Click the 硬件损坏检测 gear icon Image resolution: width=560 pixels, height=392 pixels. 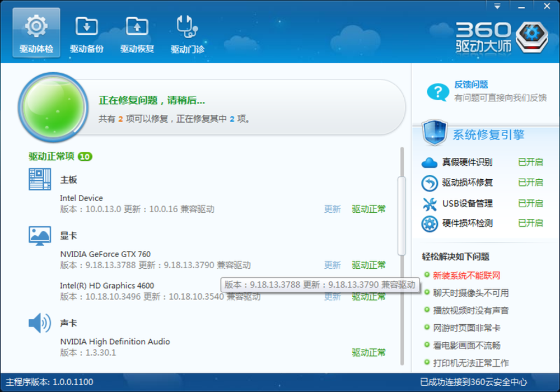430,224
